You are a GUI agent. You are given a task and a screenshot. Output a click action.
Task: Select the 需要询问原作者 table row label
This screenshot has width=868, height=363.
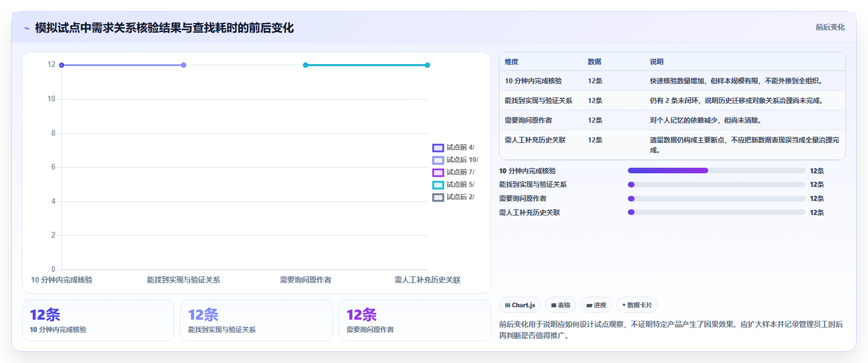(528, 120)
